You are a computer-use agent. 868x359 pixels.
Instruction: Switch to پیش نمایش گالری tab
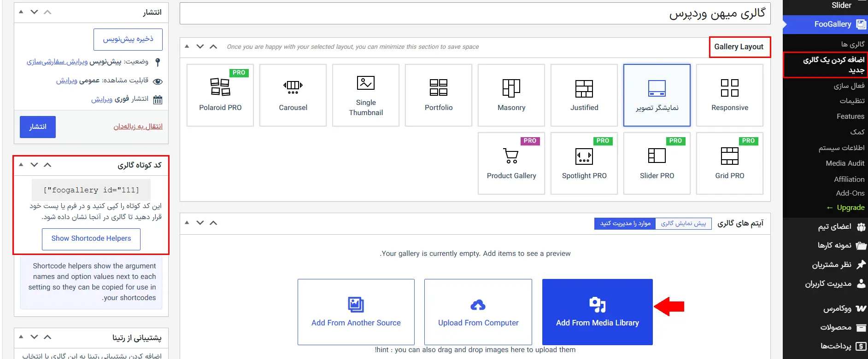point(683,224)
